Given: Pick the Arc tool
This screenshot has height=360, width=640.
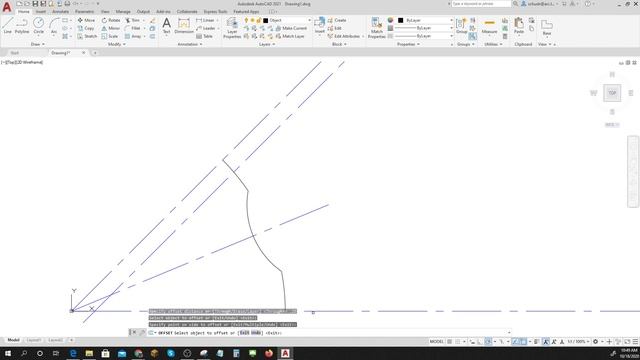Looking at the screenshot, I should click(54, 26).
